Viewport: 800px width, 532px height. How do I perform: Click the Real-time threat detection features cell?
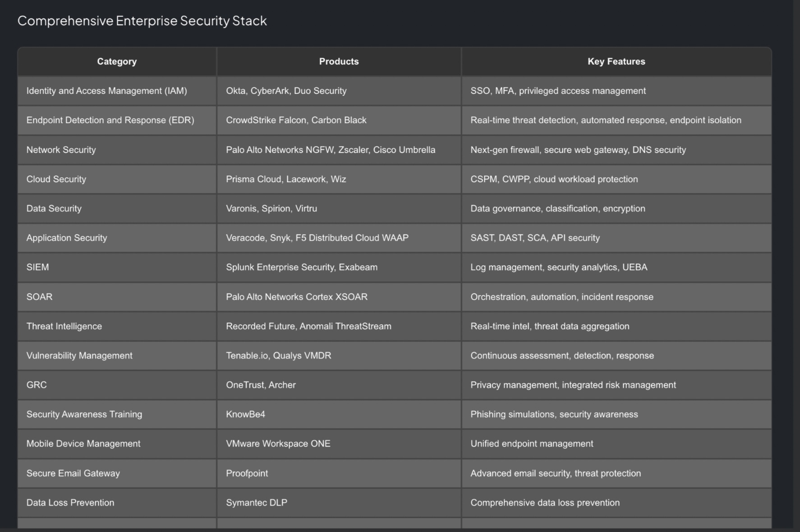point(616,120)
